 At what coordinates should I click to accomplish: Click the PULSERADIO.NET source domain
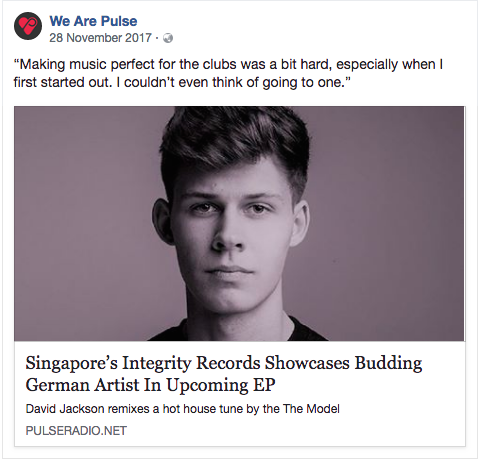(x=76, y=431)
